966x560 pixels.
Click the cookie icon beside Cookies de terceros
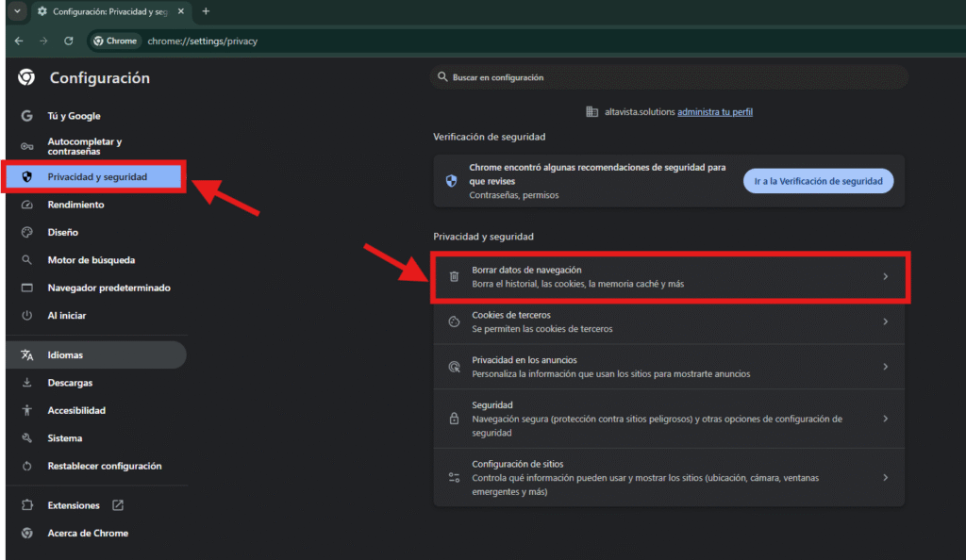coord(454,321)
